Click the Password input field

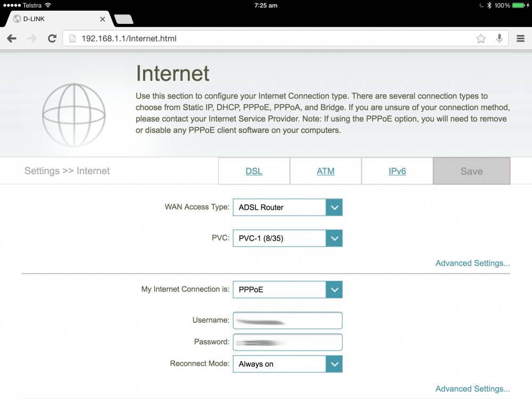288,342
